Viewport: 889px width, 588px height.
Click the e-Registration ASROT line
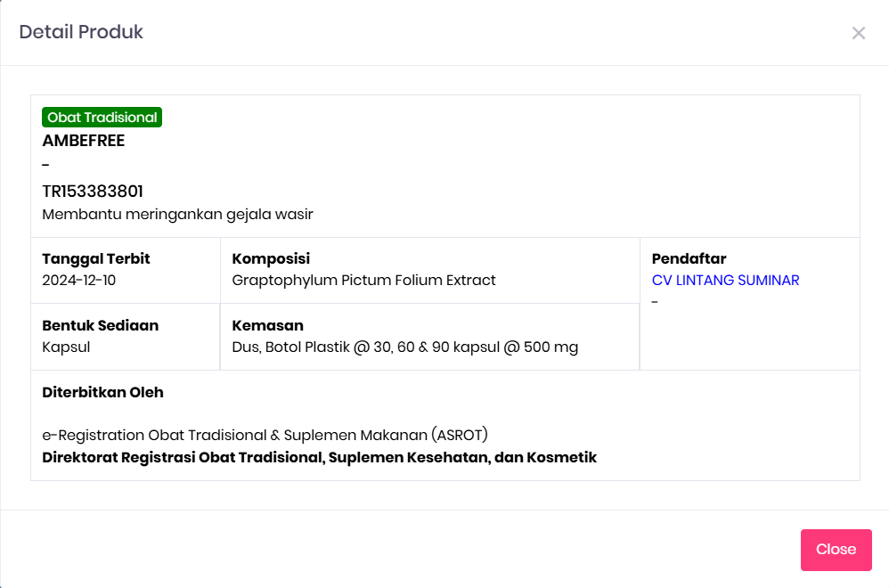(265, 436)
